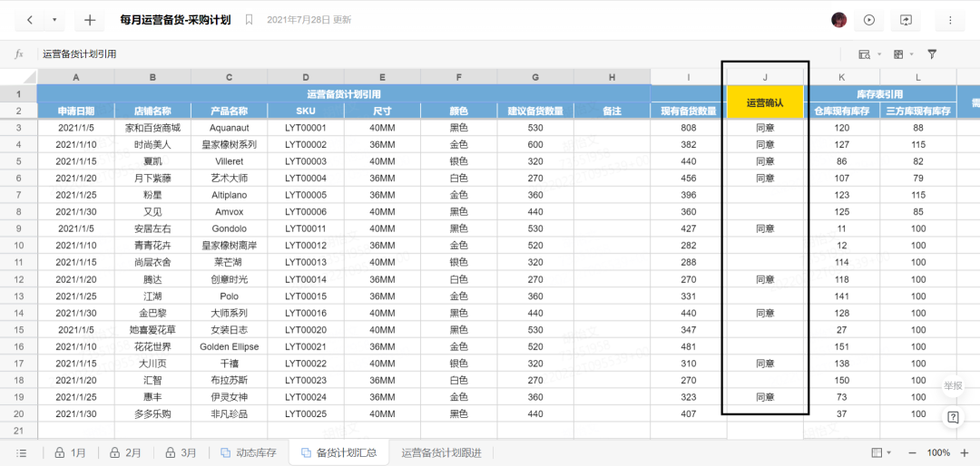
Task: Open the three-dot more options menu
Action: pyautogui.click(x=950, y=20)
